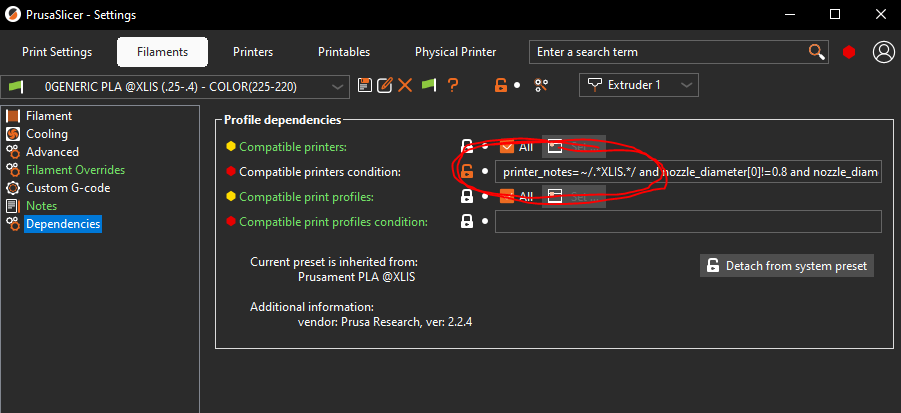Screen dimensions: 901x413
Task: Open the Extruder 1 dropdown
Action: point(639,85)
